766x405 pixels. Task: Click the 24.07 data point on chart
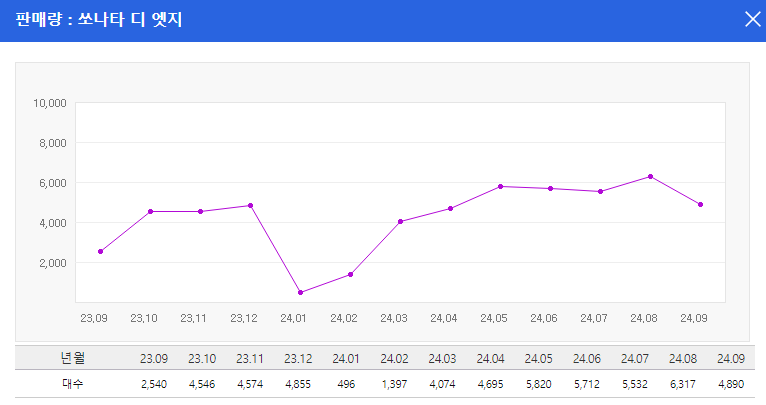pyautogui.click(x=600, y=192)
